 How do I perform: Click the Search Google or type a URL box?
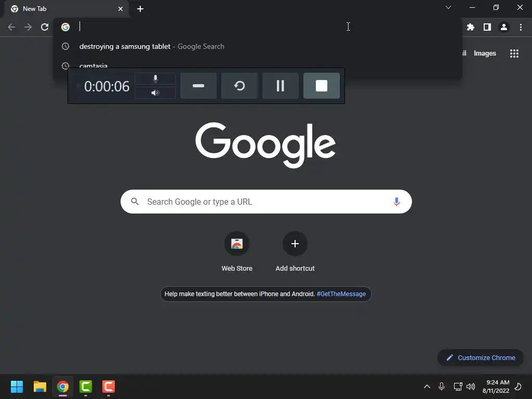pos(266,202)
